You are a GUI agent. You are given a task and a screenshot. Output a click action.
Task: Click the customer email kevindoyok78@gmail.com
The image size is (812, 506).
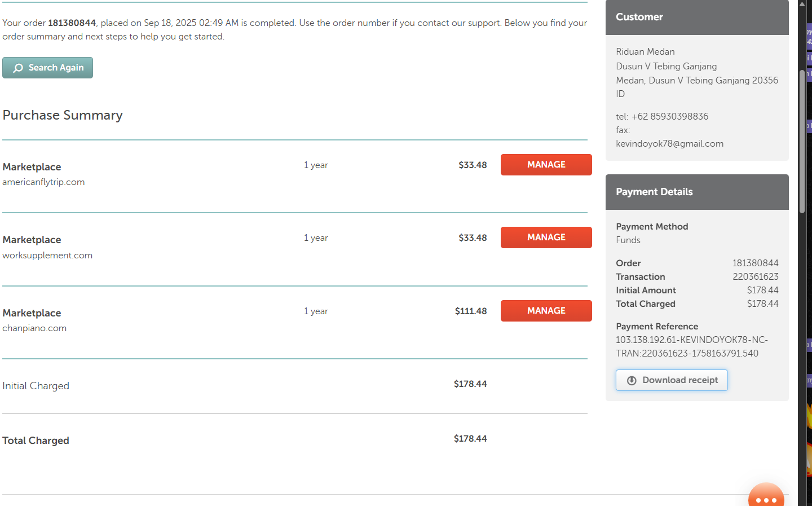pos(669,144)
